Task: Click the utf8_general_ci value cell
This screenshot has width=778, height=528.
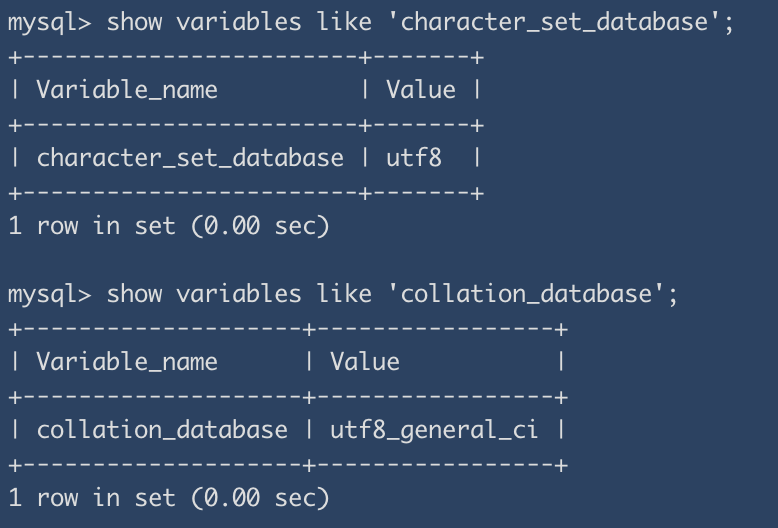Action: [434, 430]
